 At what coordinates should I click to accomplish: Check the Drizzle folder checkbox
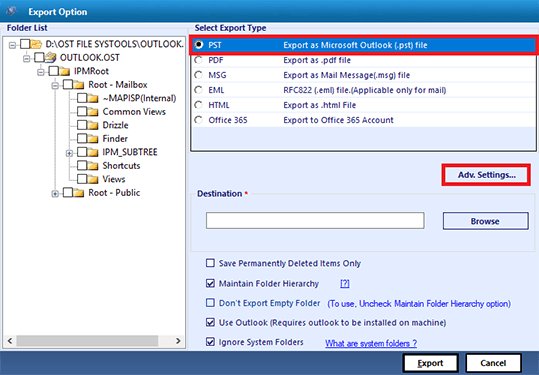(x=82, y=125)
